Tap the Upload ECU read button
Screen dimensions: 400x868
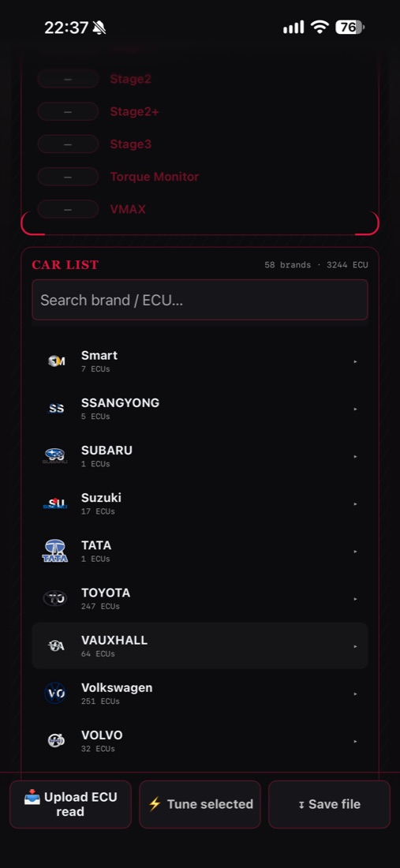[71, 804]
